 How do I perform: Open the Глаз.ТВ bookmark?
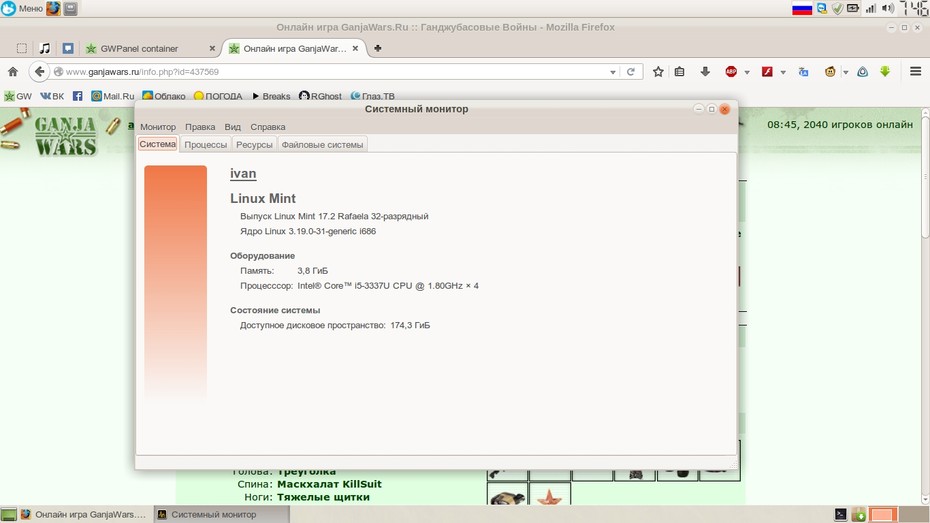click(372, 96)
